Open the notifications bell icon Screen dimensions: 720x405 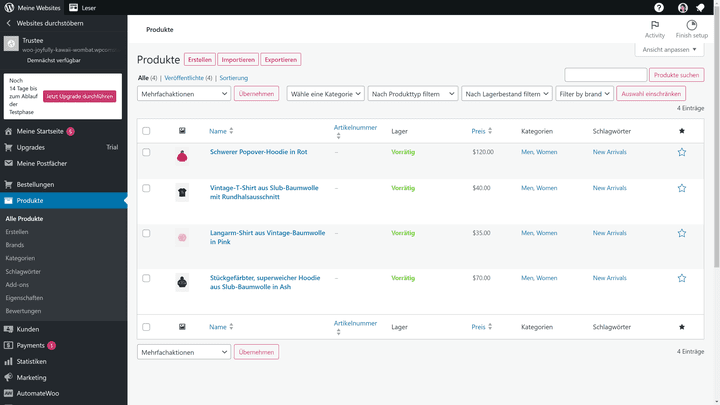(x=700, y=7)
